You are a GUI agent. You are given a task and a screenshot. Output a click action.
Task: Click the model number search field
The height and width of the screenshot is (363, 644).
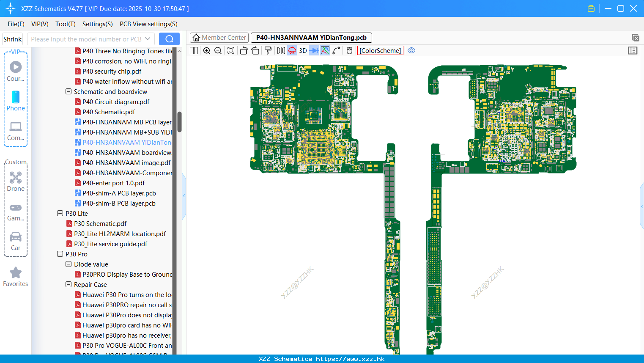click(86, 39)
